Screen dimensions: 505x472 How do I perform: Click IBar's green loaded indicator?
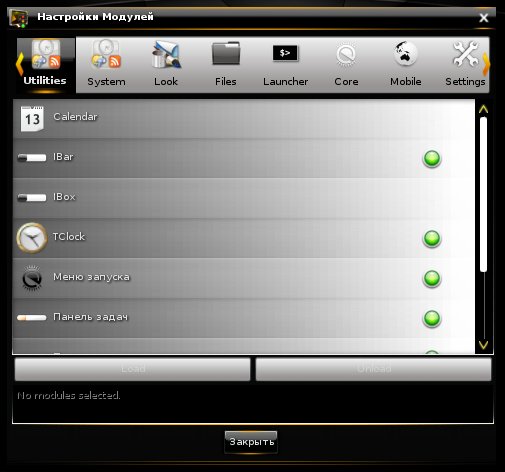pos(432,159)
